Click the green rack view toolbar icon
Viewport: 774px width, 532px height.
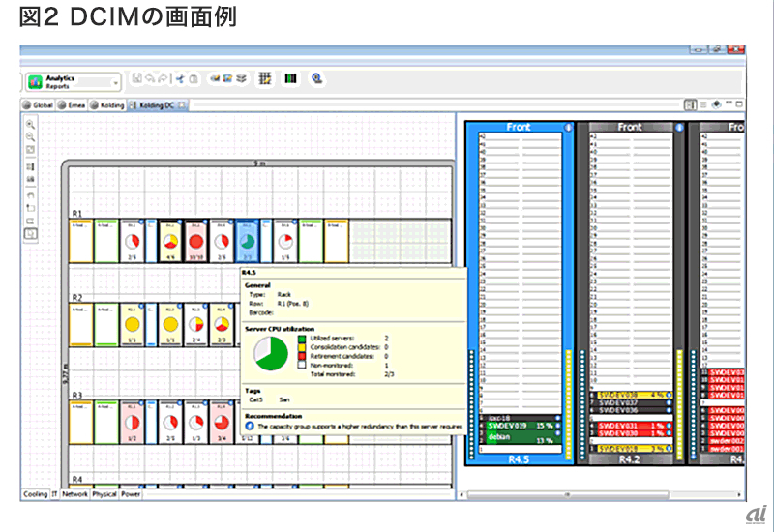(x=289, y=80)
